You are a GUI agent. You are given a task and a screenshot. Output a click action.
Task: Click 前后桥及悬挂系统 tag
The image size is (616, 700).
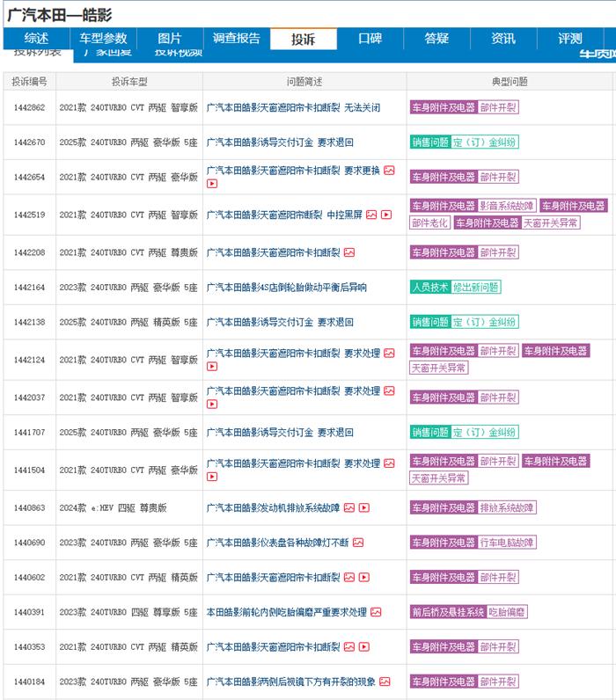[448, 612]
